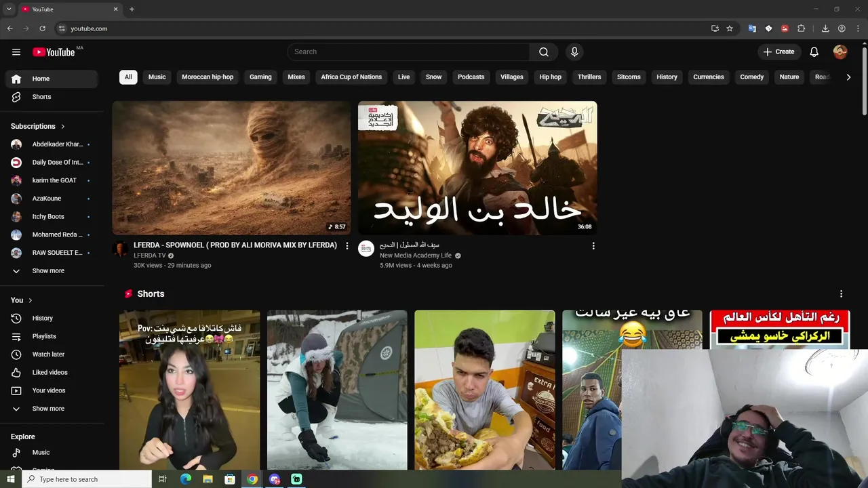Select the All filter chip
The height and width of the screenshot is (488, 868).
click(x=128, y=77)
